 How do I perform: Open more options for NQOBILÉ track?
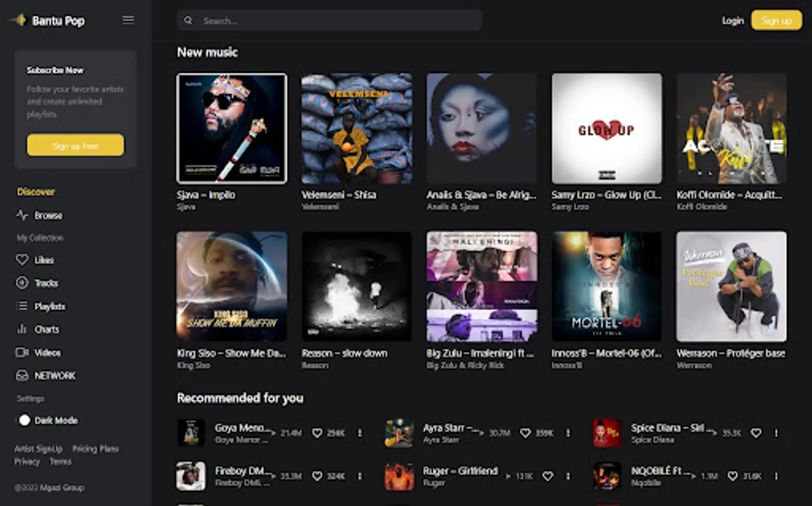(x=776, y=476)
